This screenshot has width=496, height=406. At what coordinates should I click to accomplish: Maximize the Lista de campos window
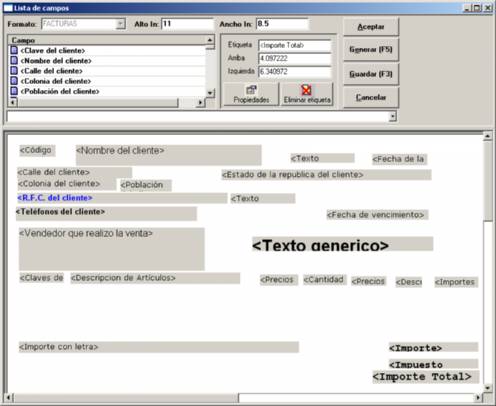pyautogui.click(x=477, y=8)
